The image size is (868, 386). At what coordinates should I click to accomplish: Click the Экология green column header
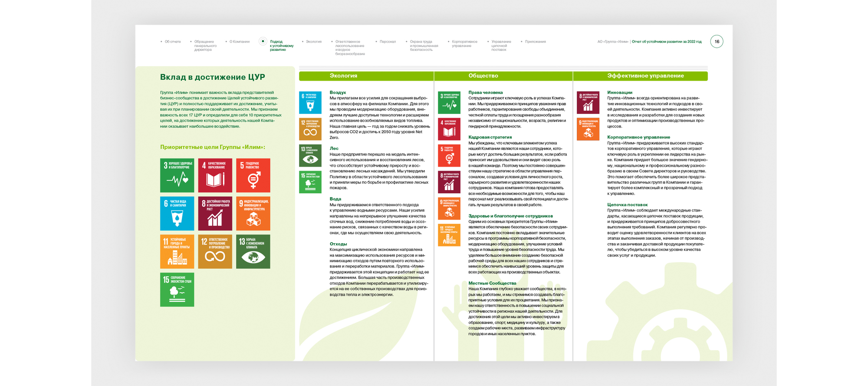tap(366, 76)
